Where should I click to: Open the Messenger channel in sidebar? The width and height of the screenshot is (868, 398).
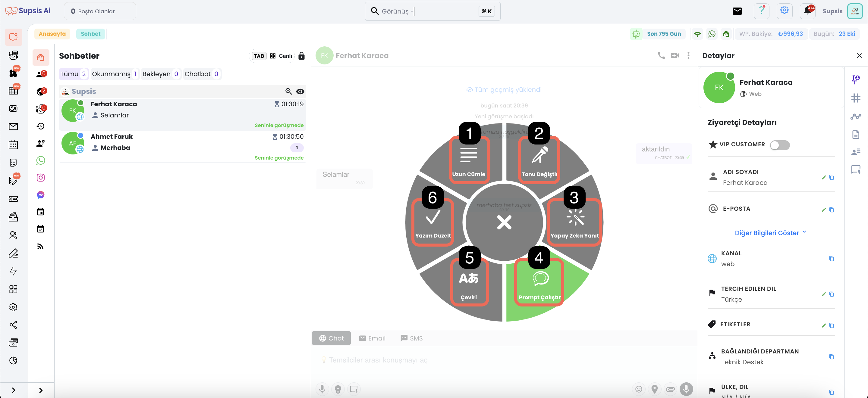40,194
